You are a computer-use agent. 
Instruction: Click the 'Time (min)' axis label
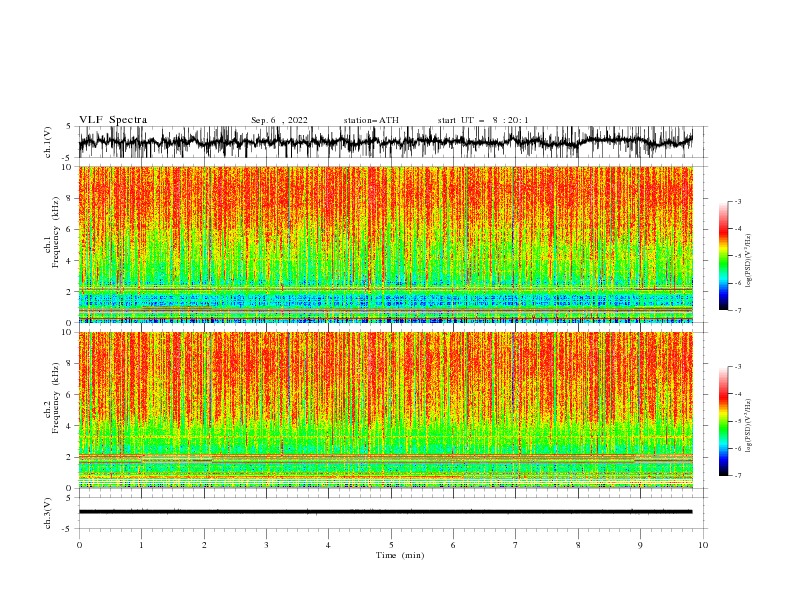point(400,555)
